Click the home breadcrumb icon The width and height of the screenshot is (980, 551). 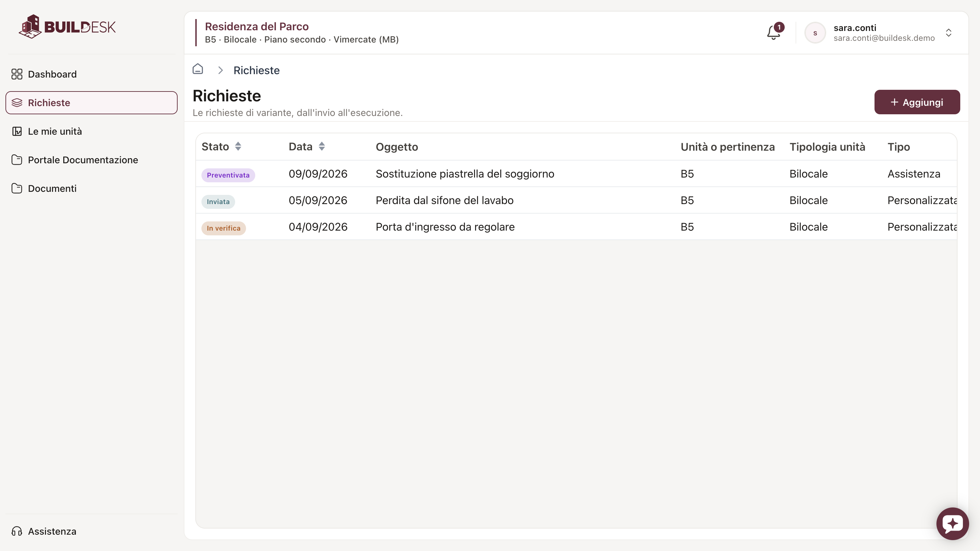point(198,69)
